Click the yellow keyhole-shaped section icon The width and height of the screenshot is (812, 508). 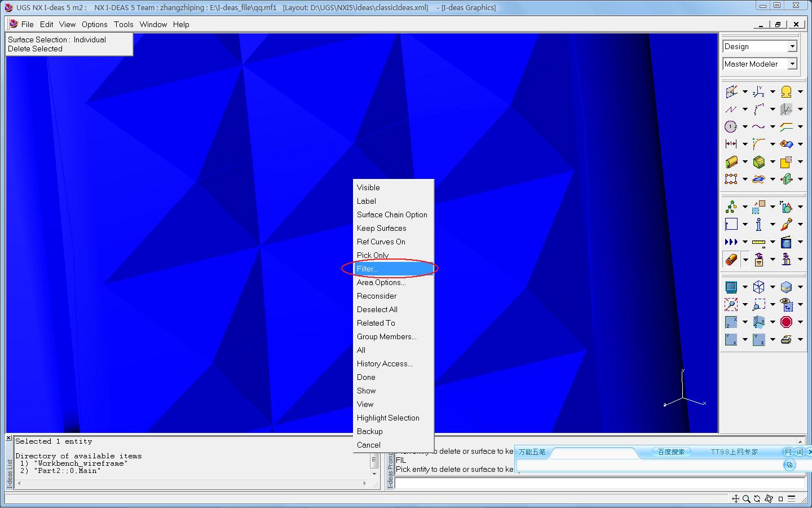(x=787, y=91)
